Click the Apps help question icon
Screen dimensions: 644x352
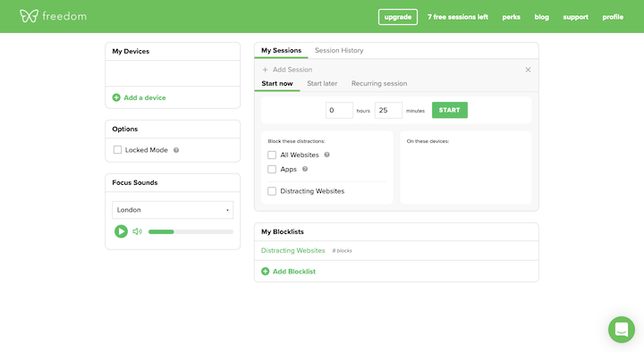[x=305, y=169]
